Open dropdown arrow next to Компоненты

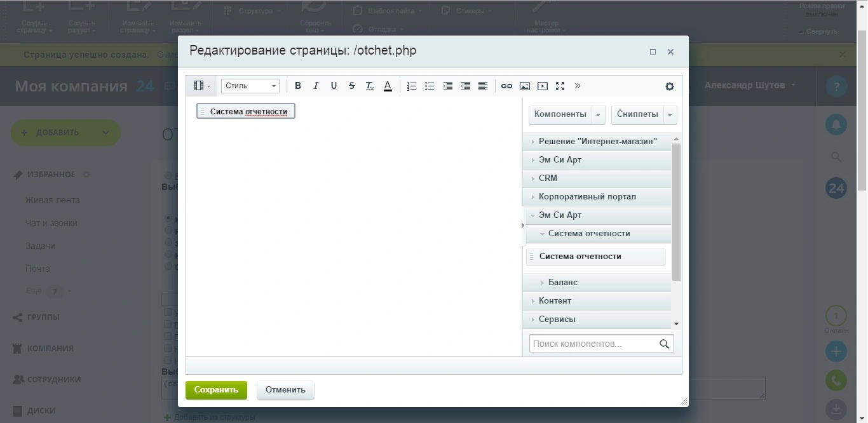point(597,114)
